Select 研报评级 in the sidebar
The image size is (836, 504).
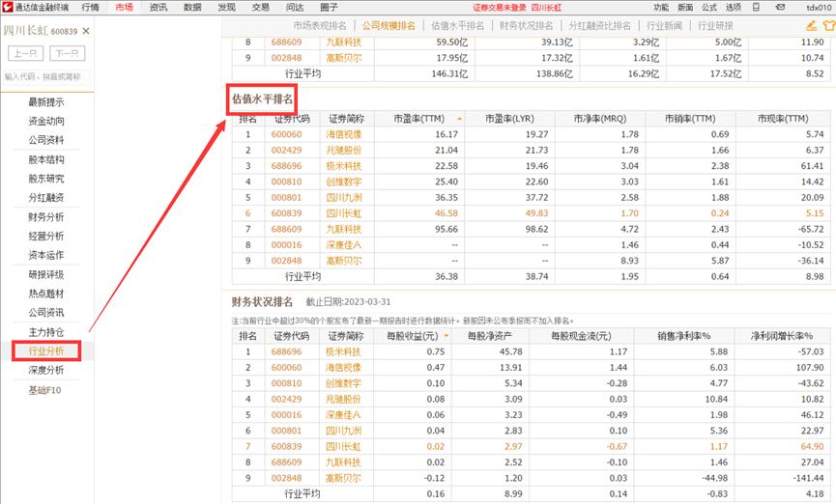[46, 274]
